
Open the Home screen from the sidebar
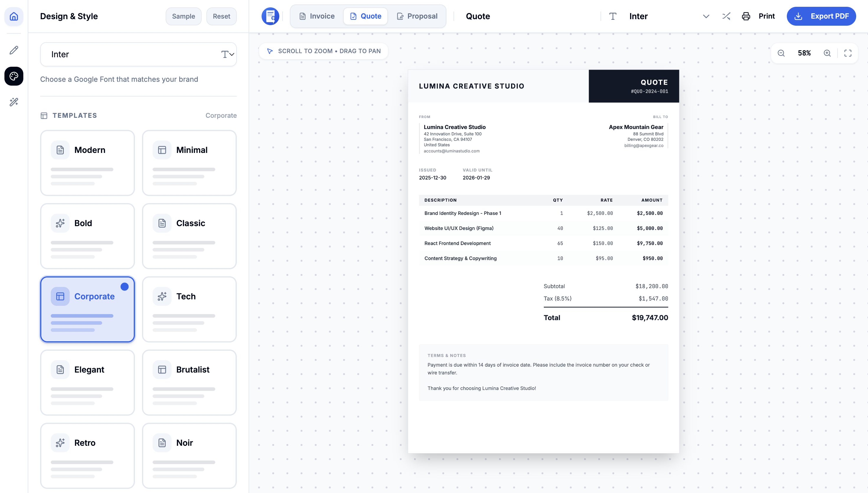tap(14, 16)
